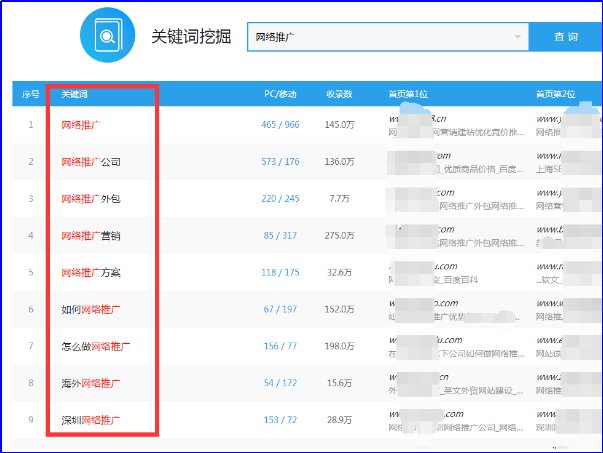Select the 32.6万 indexed count cell
Image resolution: width=603 pixels, height=453 pixels.
pos(339,272)
